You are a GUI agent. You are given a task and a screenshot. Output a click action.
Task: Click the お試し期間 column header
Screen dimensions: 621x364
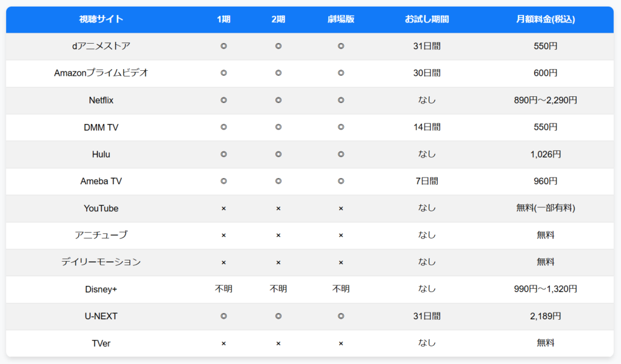point(426,19)
